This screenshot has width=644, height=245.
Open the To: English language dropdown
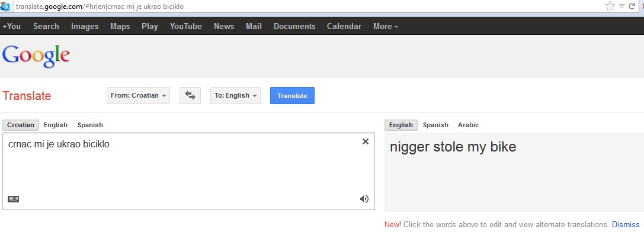tap(235, 96)
